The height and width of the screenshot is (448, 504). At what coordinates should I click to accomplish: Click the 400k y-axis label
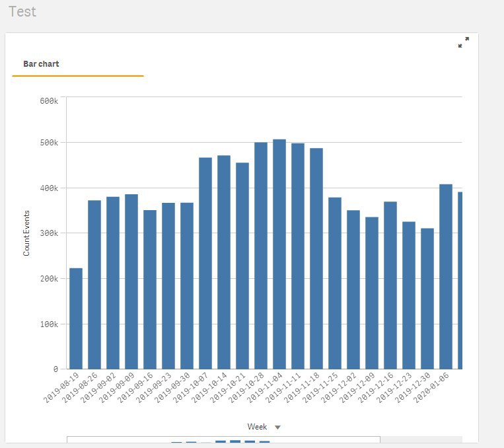[49, 188]
